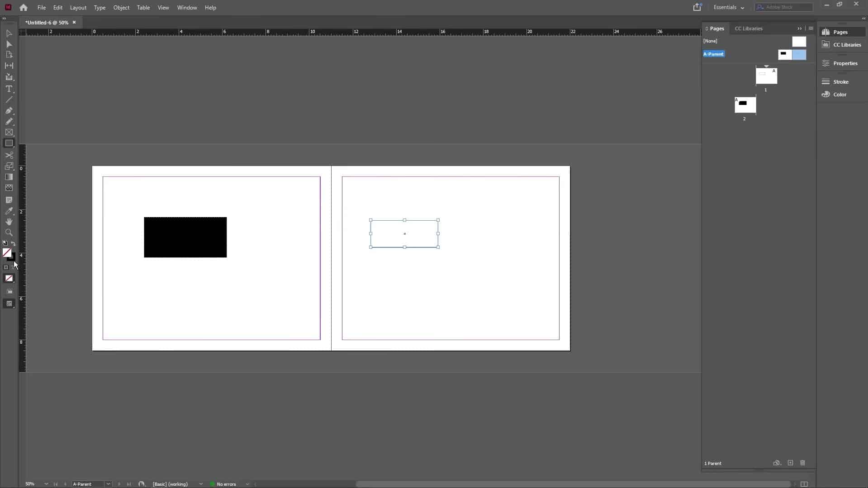
Task: Open the Adobe Home screen
Action: pyautogui.click(x=23, y=7)
